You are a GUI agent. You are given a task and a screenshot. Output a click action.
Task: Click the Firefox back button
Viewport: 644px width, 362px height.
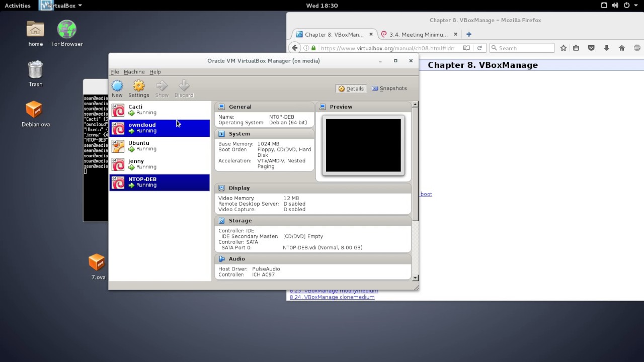tap(295, 48)
